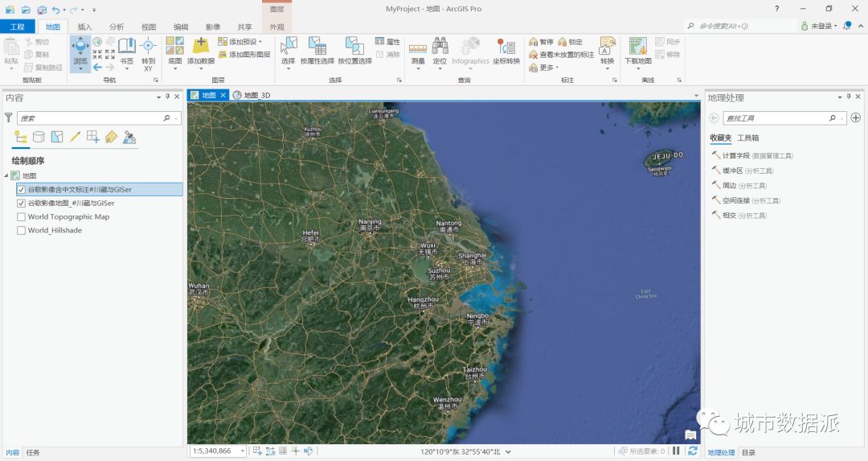Open the coordinate display units dropdown
This screenshot has height=461, width=868.
(x=508, y=451)
